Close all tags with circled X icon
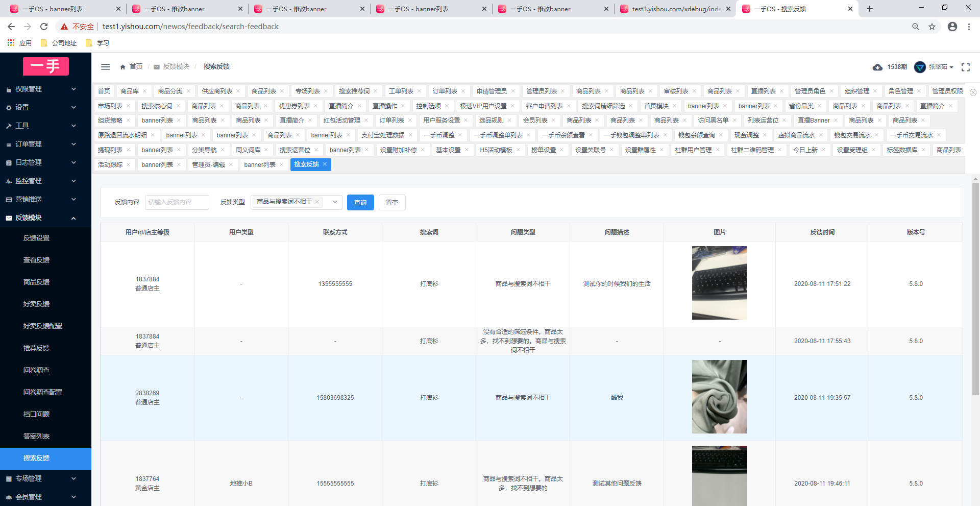980x506 pixels. coord(973,92)
